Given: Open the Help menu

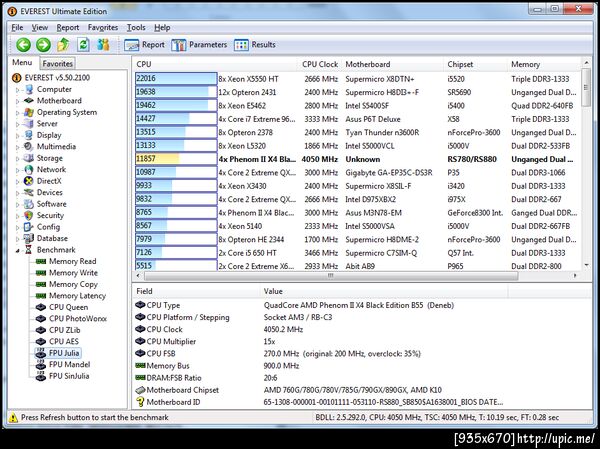Looking at the screenshot, I should point(162,28).
